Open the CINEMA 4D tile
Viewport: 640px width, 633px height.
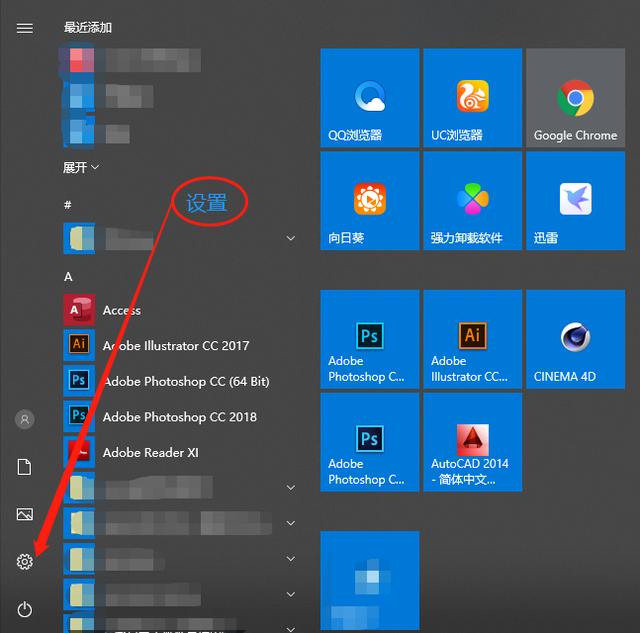pyautogui.click(x=576, y=339)
